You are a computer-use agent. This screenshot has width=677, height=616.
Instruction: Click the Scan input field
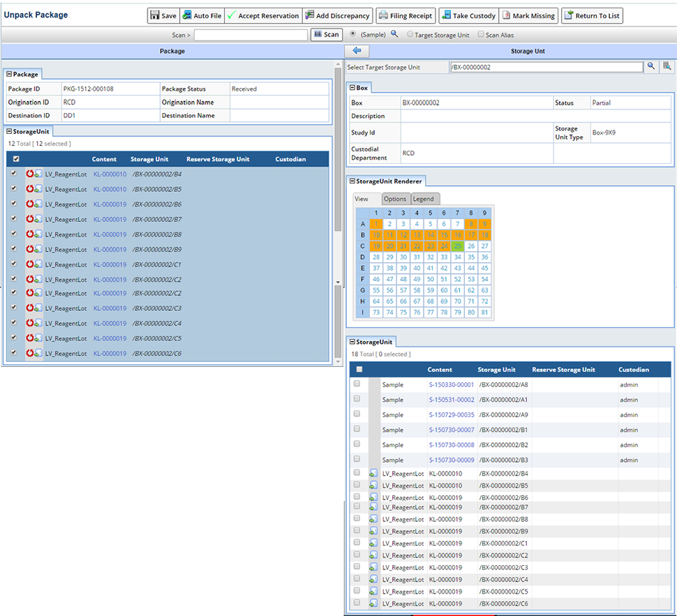tap(251, 35)
